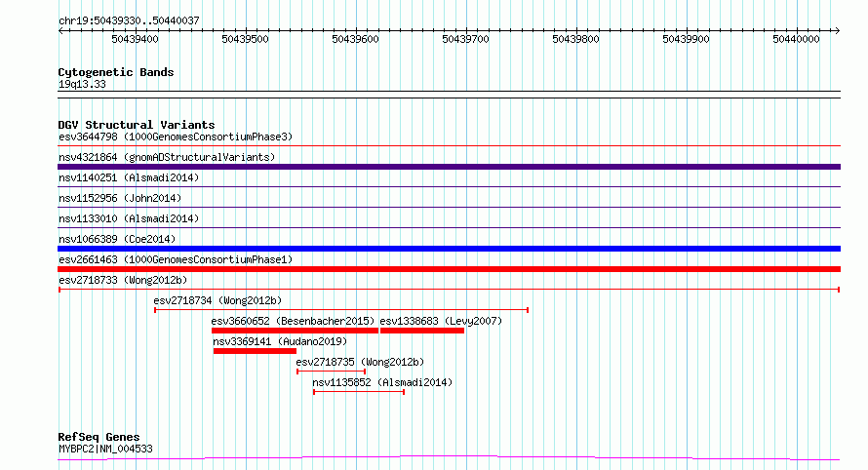Select the 50439400 ruler position
This screenshot has height=470, width=868.
click(135, 39)
